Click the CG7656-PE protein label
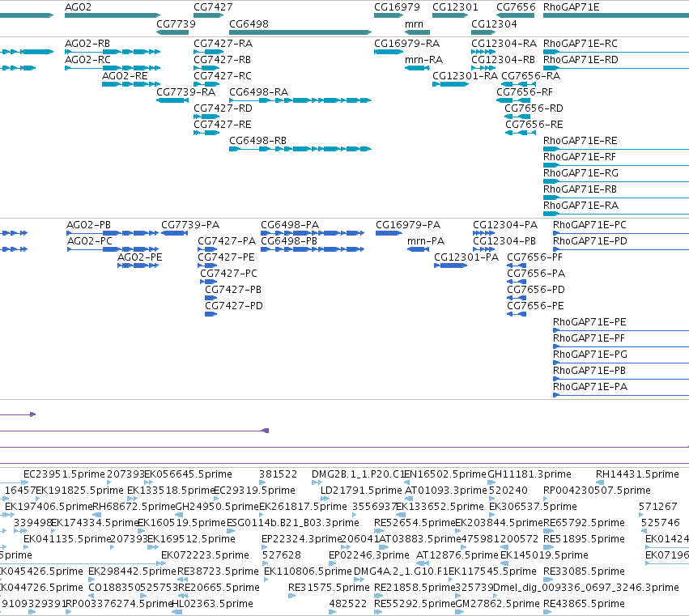 point(535,305)
